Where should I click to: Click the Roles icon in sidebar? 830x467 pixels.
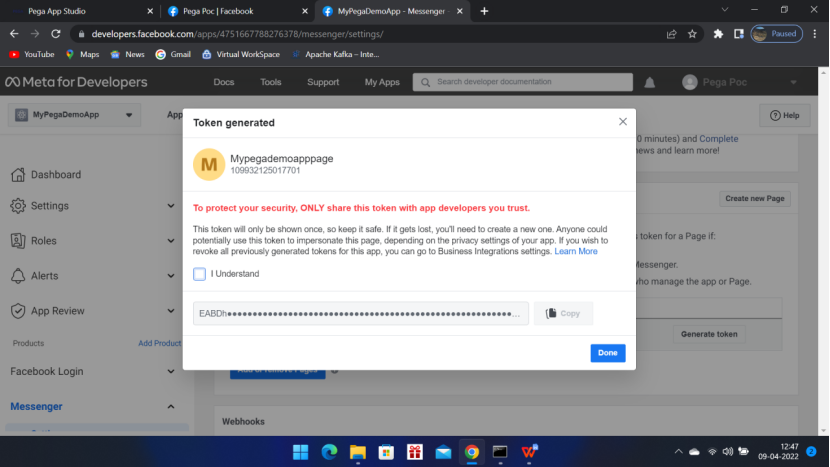pyautogui.click(x=18, y=241)
